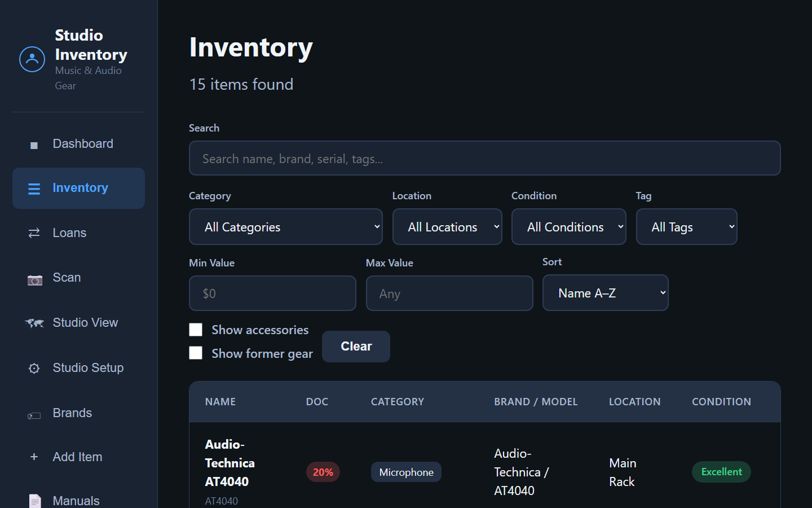Click the 20% doc completeness badge

323,472
